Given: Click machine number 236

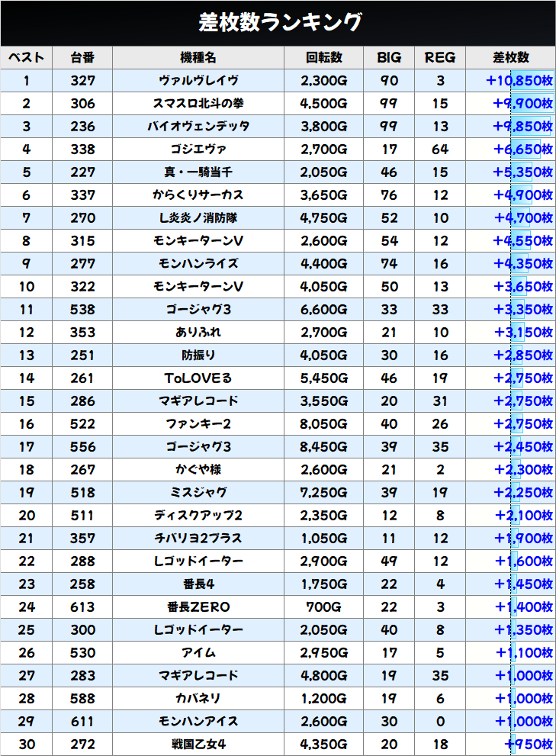Looking at the screenshot, I should click(82, 127).
